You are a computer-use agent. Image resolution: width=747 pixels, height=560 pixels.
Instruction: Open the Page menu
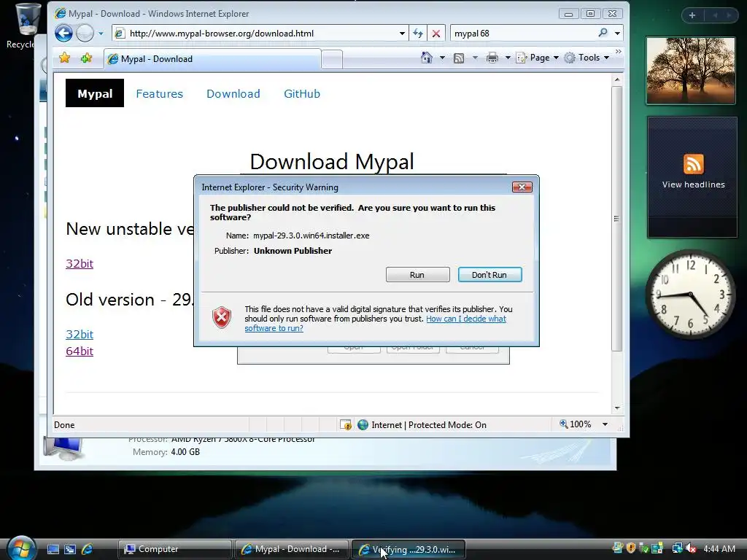[x=538, y=58]
